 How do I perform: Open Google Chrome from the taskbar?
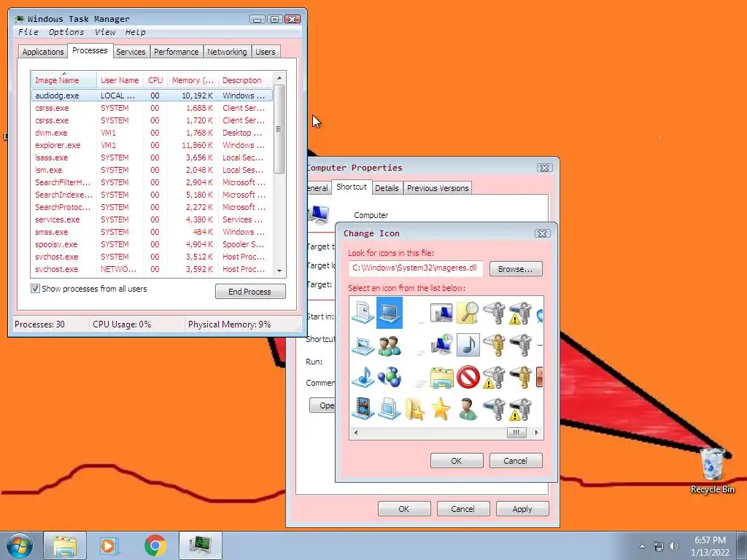[x=155, y=545]
